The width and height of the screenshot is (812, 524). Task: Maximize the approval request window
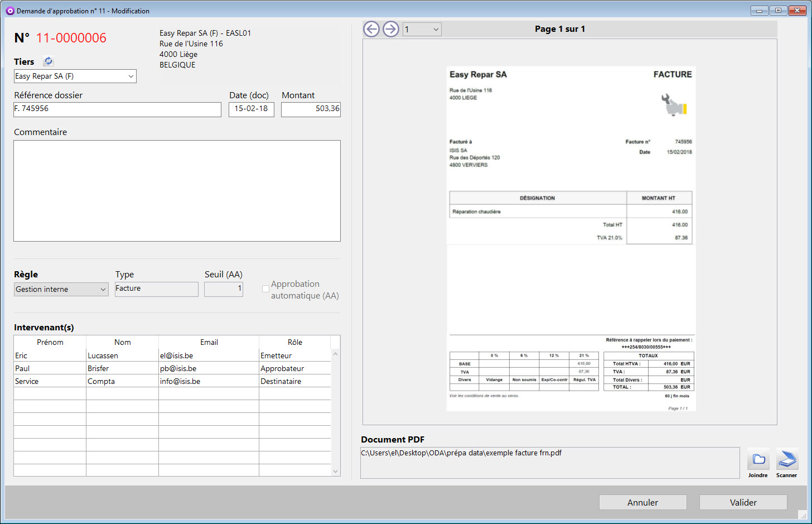[778, 11]
